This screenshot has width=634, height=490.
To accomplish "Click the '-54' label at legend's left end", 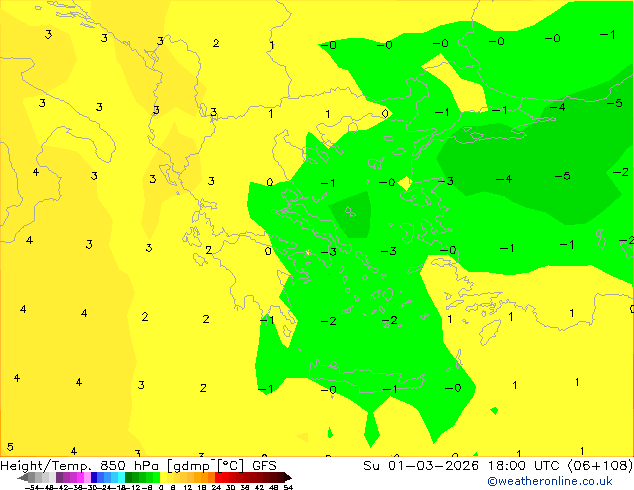I will [32, 487].
